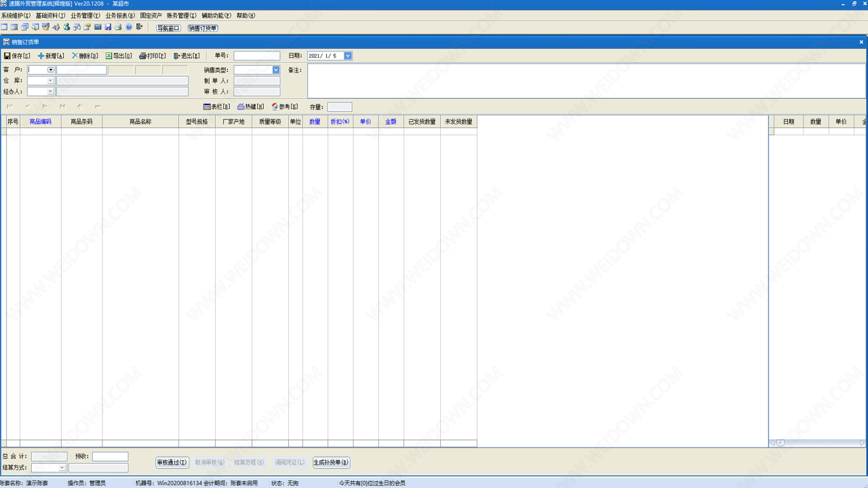
Task: Export the order with 导出[O]
Action: 119,56
